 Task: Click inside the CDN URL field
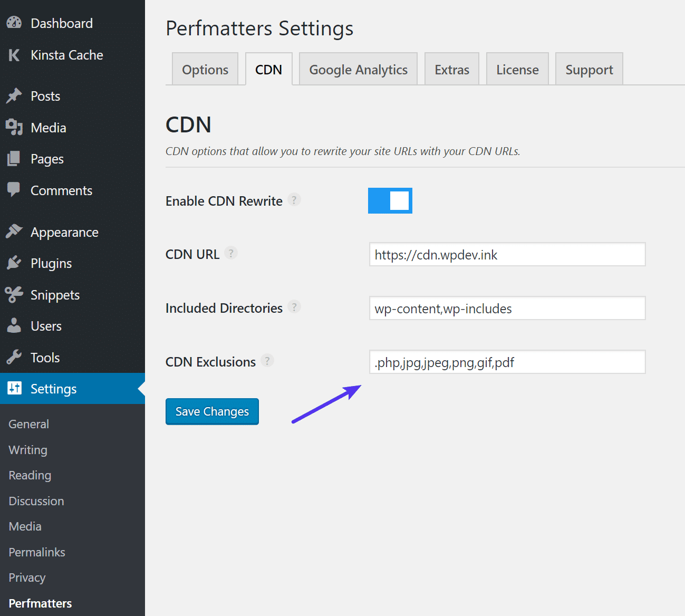point(507,255)
